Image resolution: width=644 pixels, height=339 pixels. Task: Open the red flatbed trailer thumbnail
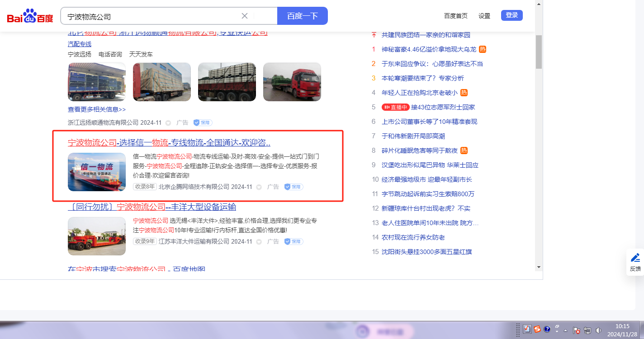97,236
